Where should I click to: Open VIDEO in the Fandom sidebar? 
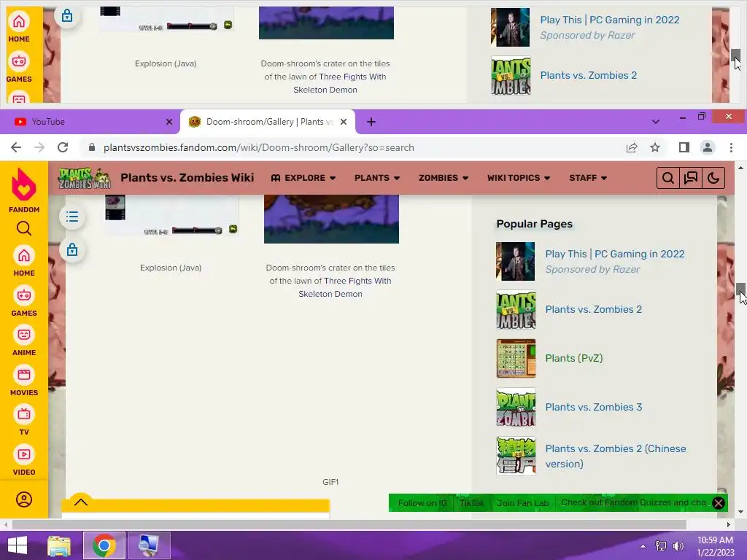[24, 461]
